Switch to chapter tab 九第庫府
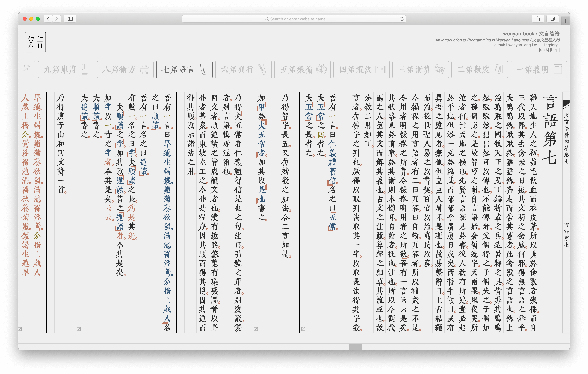This screenshot has width=588, height=374. (66, 70)
